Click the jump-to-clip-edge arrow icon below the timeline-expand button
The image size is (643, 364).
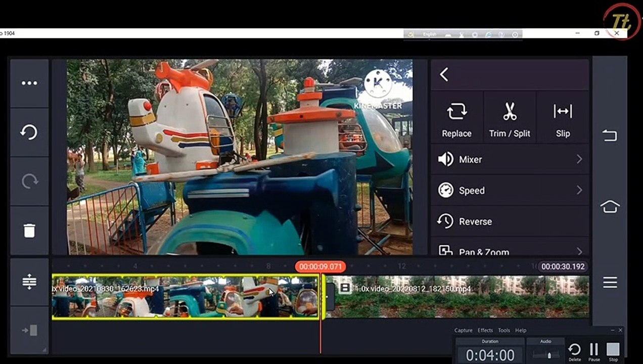coord(29,330)
